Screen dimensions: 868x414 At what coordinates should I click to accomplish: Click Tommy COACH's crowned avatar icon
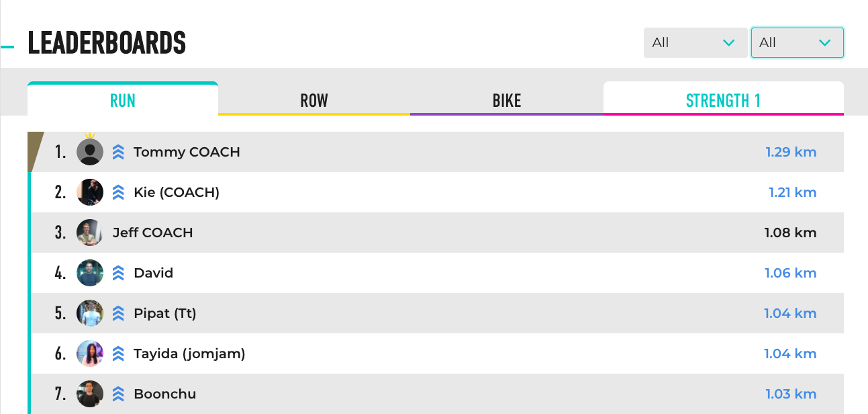[x=90, y=151]
